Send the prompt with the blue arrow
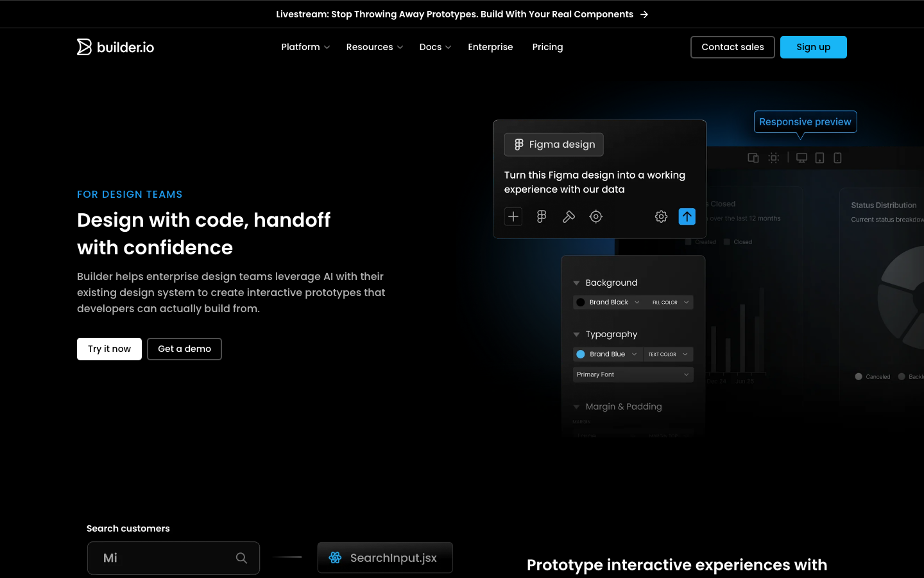Image resolution: width=924 pixels, height=578 pixels. (687, 216)
